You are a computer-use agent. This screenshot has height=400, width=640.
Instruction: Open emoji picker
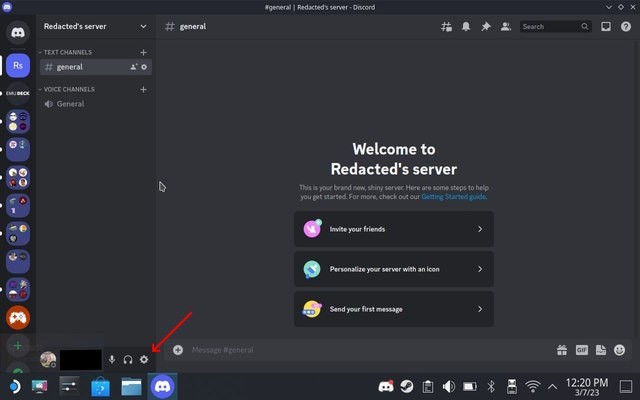(x=620, y=350)
